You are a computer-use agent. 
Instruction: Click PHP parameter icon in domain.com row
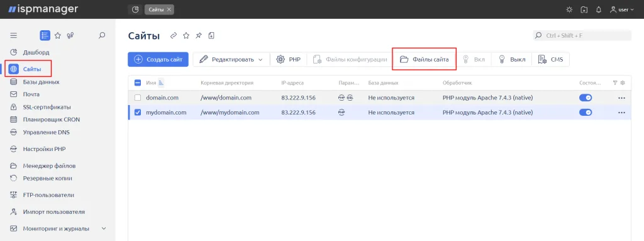click(341, 98)
